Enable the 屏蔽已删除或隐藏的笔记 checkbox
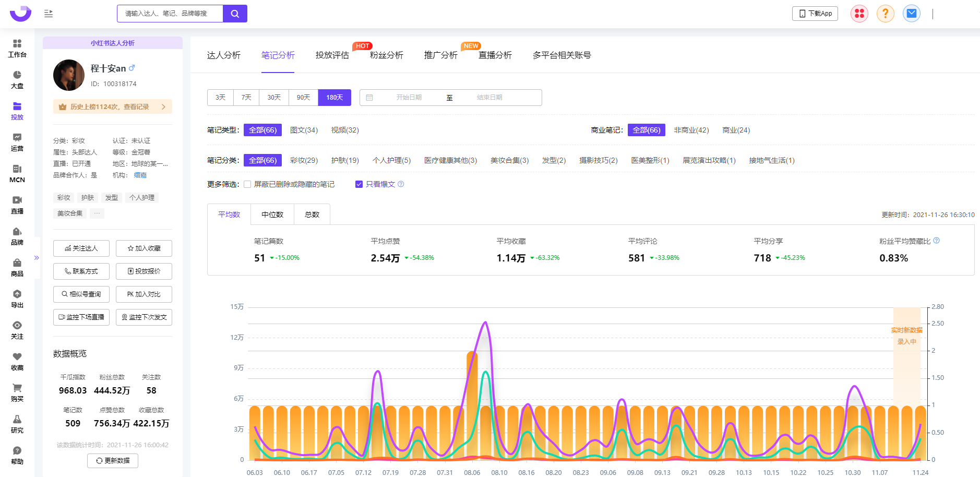Image resolution: width=980 pixels, height=477 pixels. (247, 184)
